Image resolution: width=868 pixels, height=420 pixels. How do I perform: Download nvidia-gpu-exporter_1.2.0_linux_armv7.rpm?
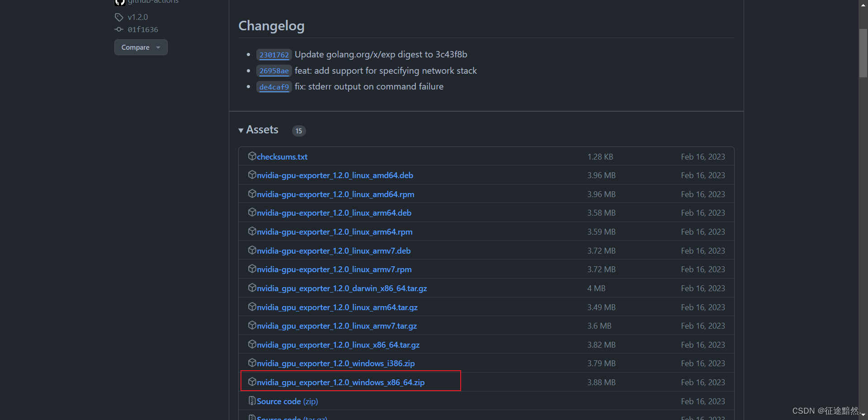(334, 269)
